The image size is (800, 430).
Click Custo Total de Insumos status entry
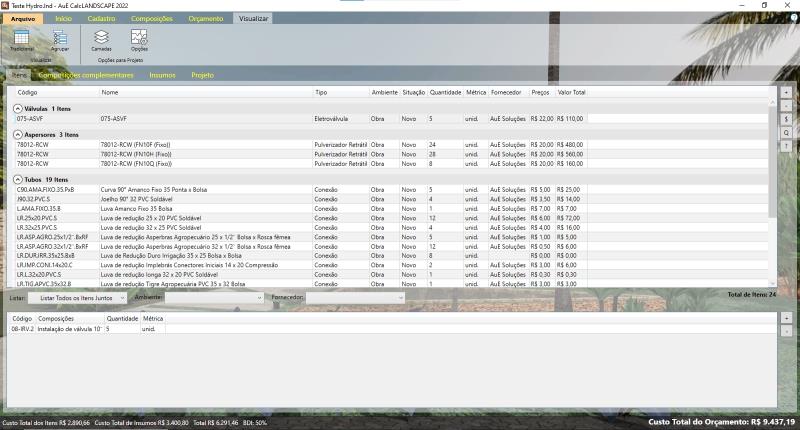click(x=141, y=423)
